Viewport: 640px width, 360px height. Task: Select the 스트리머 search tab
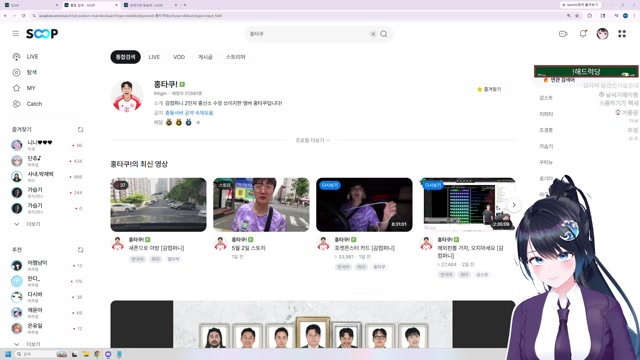[x=236, y=57]
